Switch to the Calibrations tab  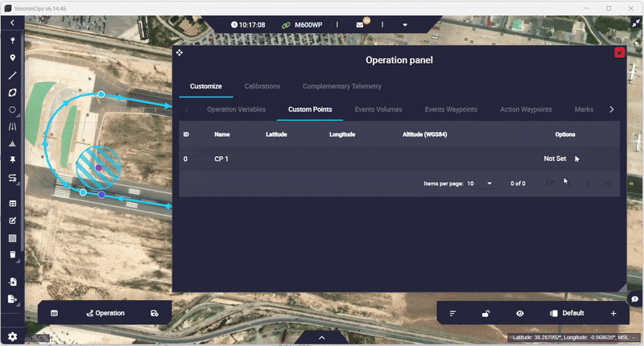[x=262, y=86]
